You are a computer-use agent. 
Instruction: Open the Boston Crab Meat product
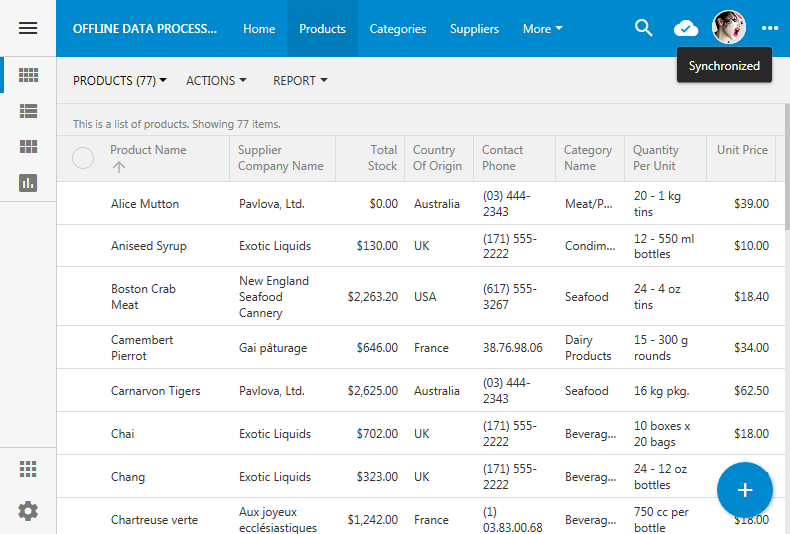(x=143, y=297)
